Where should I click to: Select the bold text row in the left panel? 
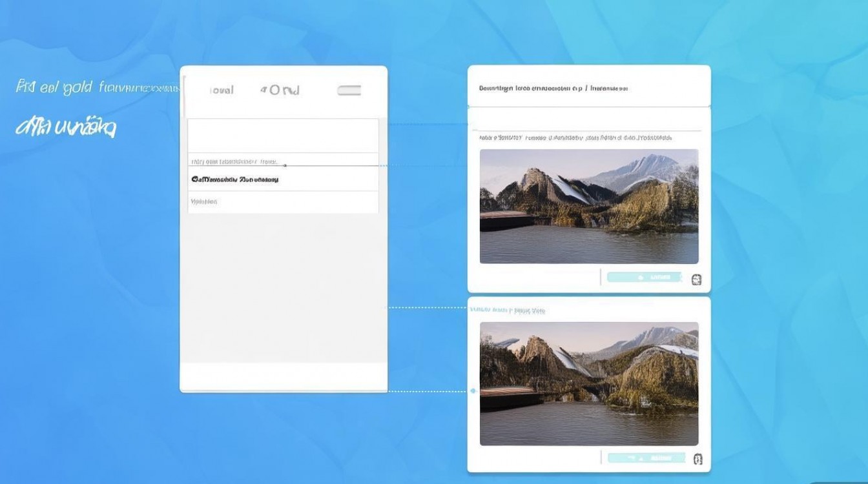tap(235, 179)
